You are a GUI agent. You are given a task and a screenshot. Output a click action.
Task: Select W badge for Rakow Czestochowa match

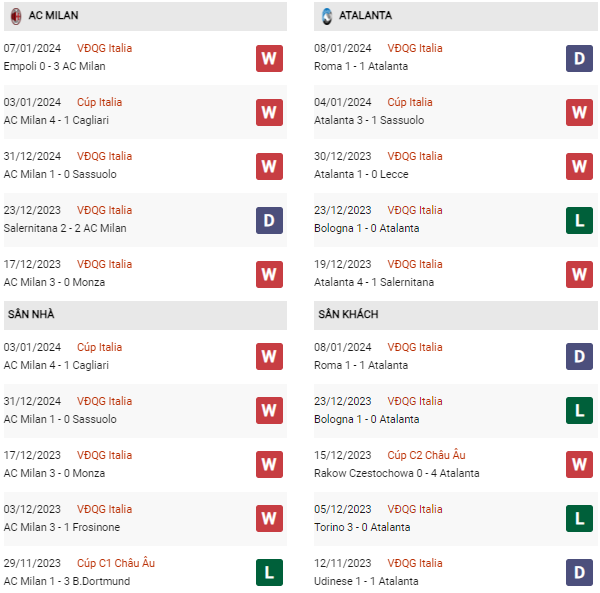(579, 464)
